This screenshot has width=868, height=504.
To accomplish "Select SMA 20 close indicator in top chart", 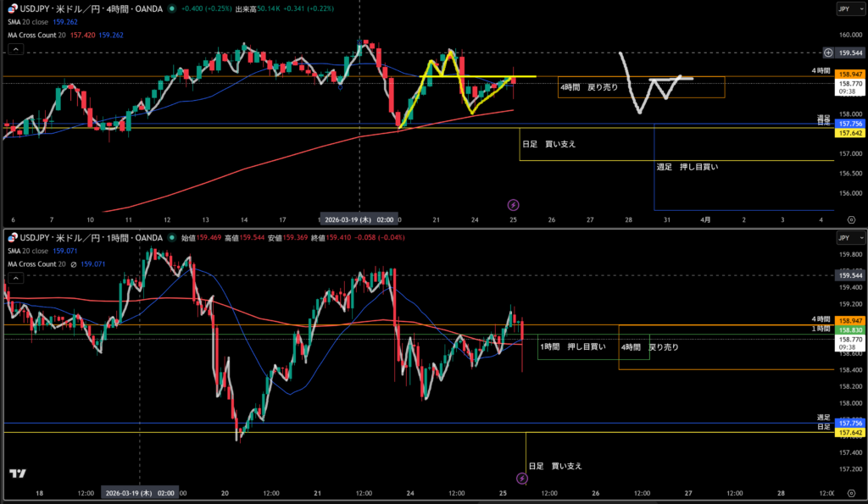I will (x=38, y=21).
